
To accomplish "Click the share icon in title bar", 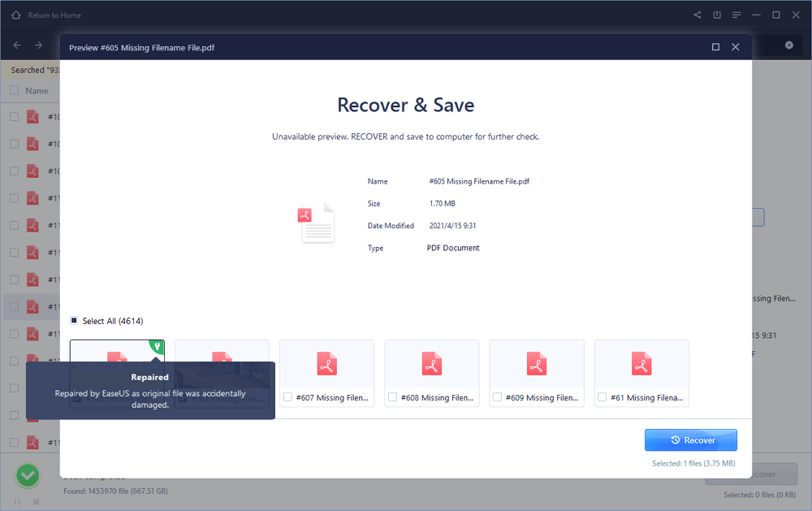I will pyautogui.click(x=697, y=15).
